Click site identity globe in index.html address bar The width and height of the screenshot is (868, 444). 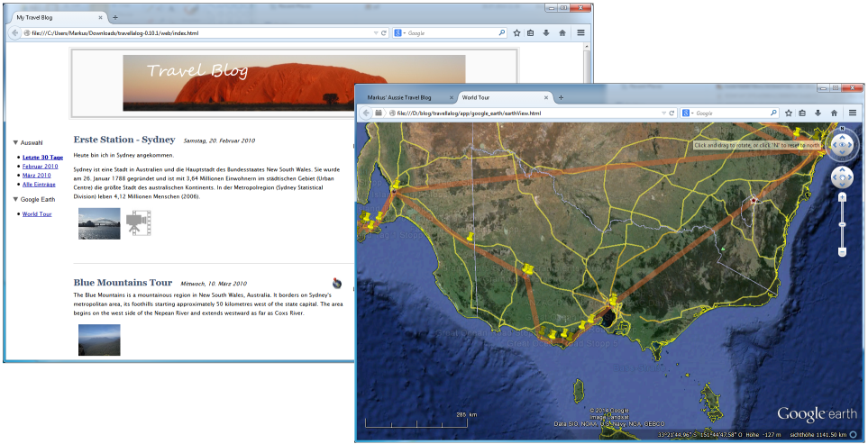click(27, 33)
